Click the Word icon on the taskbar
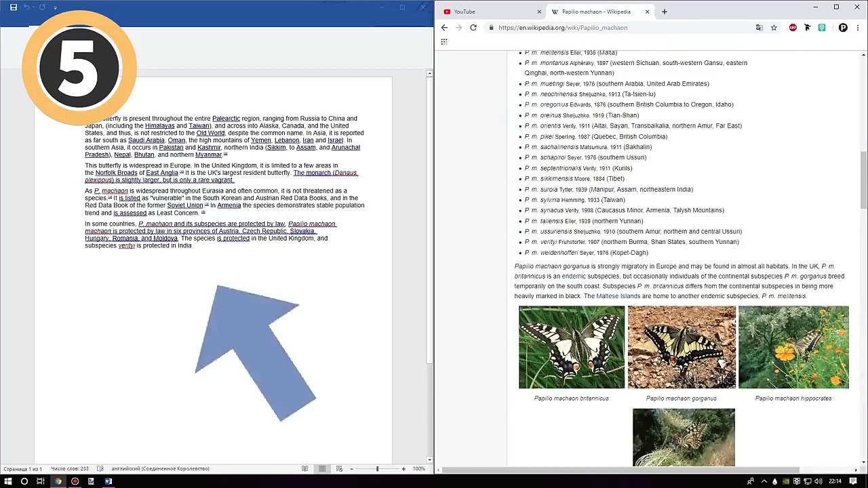 (108, 481)
